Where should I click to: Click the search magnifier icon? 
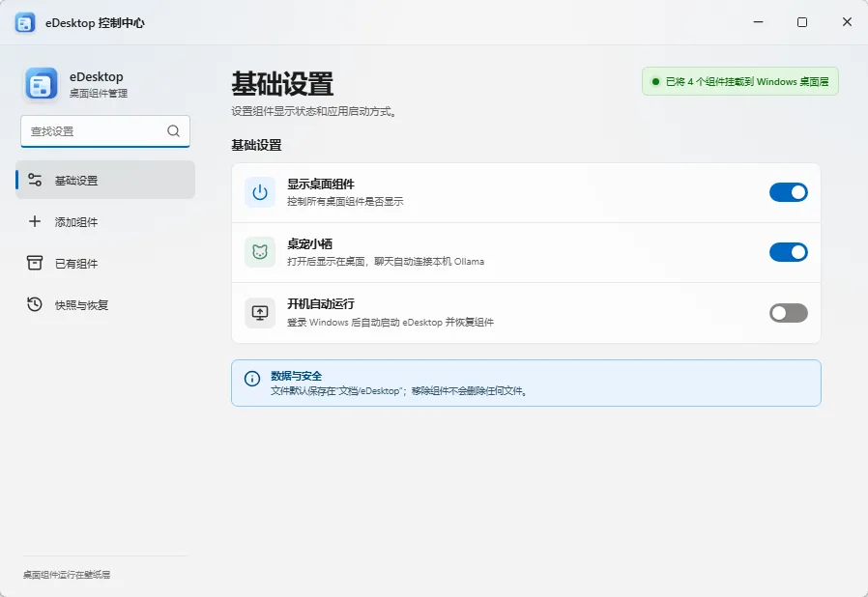click(173, 131)
